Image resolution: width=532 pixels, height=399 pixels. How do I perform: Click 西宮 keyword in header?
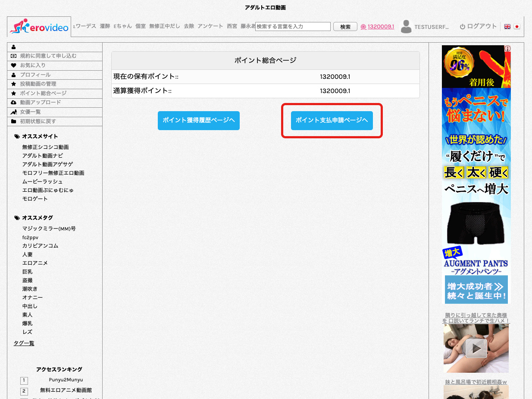[232, 26]
